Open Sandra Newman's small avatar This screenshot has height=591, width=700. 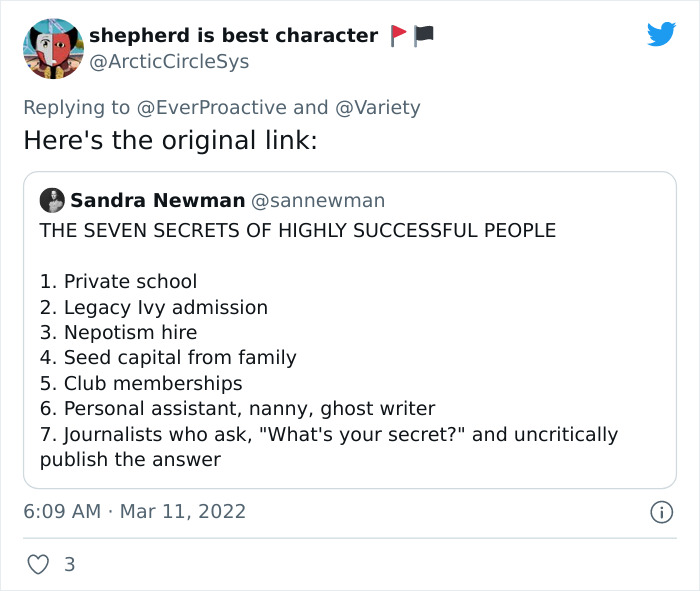[52, 201]
